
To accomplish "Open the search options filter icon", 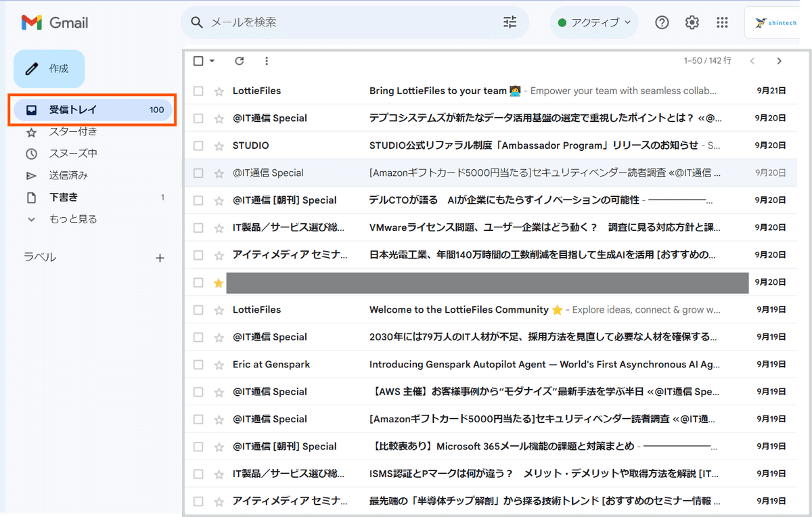I will point(510,22).
